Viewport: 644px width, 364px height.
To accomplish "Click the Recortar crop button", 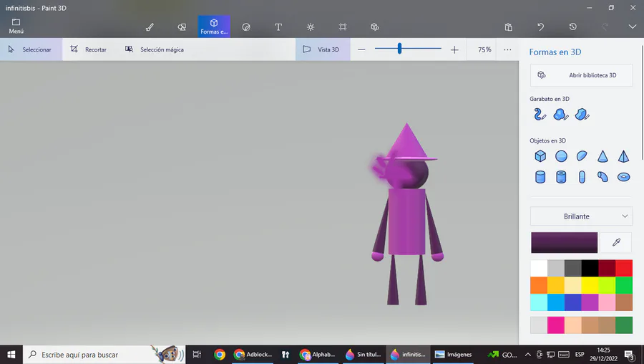I will pyautogui.click(x=88, y=49).
